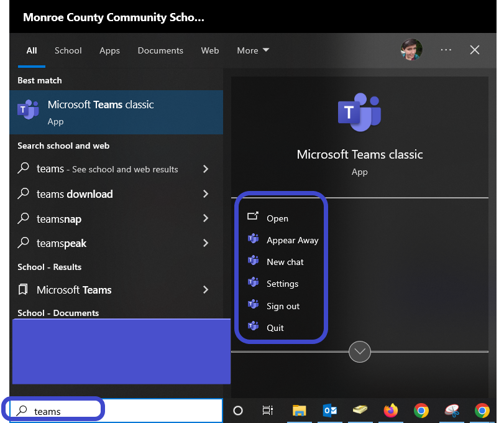Click the large Teams logo in the preview pane

click(359, 113)
